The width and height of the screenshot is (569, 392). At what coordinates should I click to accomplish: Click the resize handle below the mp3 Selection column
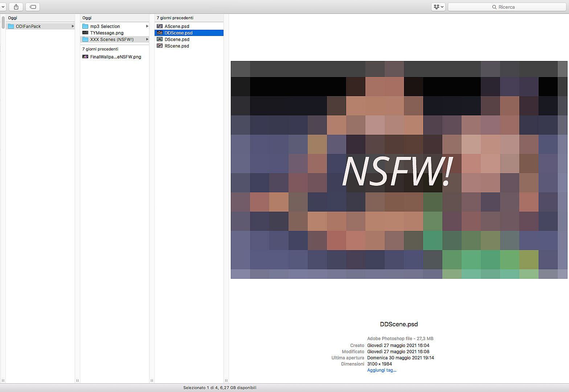pyautogui.click(x=152, y=380)
